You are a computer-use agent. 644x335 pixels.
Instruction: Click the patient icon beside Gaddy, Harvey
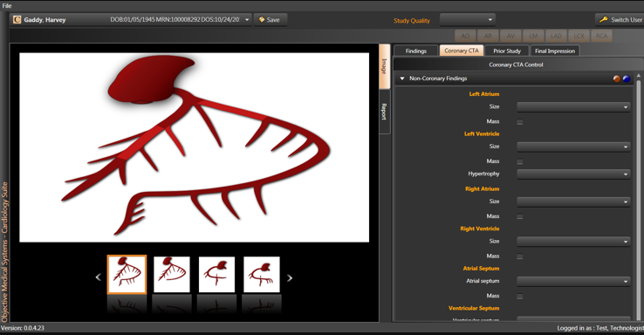[17, 20]
